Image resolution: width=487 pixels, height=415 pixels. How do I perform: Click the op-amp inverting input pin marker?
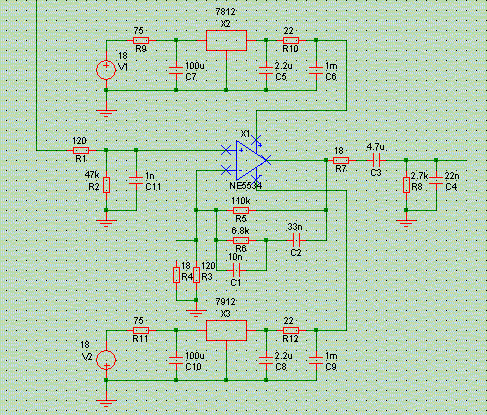coord(226,170)
